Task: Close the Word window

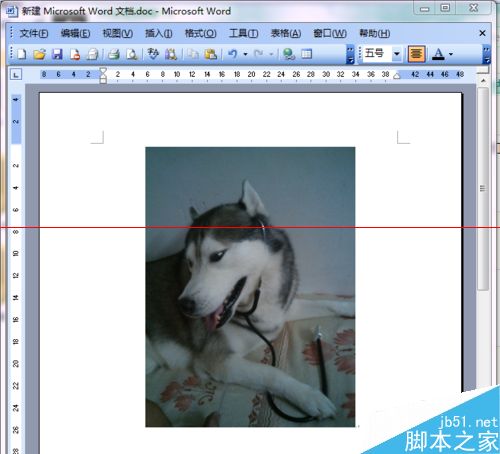Action: point(474,8)
